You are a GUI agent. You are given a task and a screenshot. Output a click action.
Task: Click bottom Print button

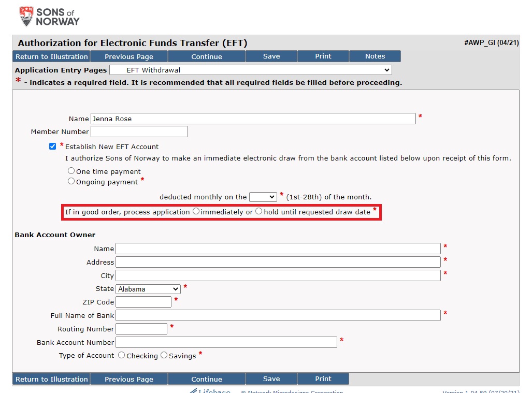pyautogui.click(x=323, y=379)
